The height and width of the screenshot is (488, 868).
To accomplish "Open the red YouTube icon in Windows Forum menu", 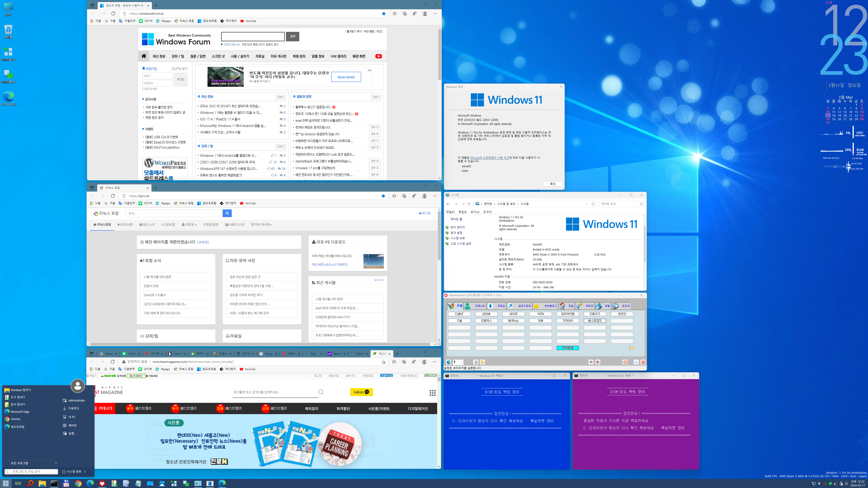I will click(x=379, y=56).
